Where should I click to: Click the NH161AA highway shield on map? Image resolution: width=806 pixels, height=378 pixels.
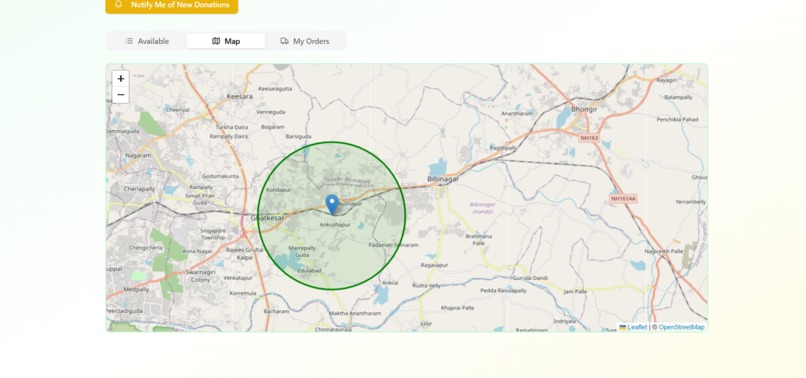pos(623,199)
